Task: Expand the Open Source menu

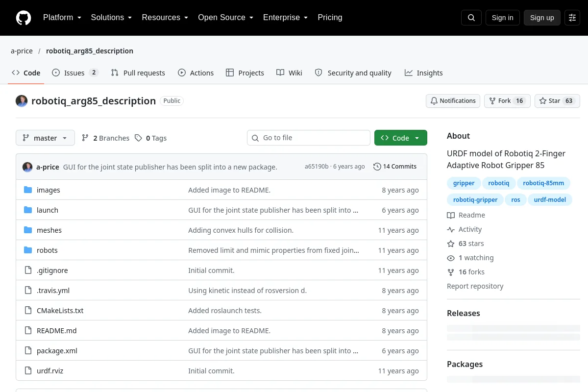Action: [226, 18]
